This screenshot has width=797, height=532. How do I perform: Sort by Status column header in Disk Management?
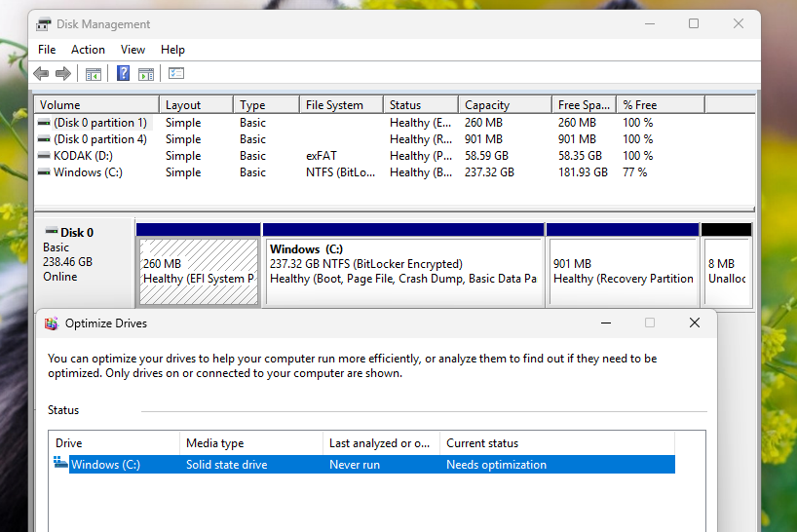point(421,105)
